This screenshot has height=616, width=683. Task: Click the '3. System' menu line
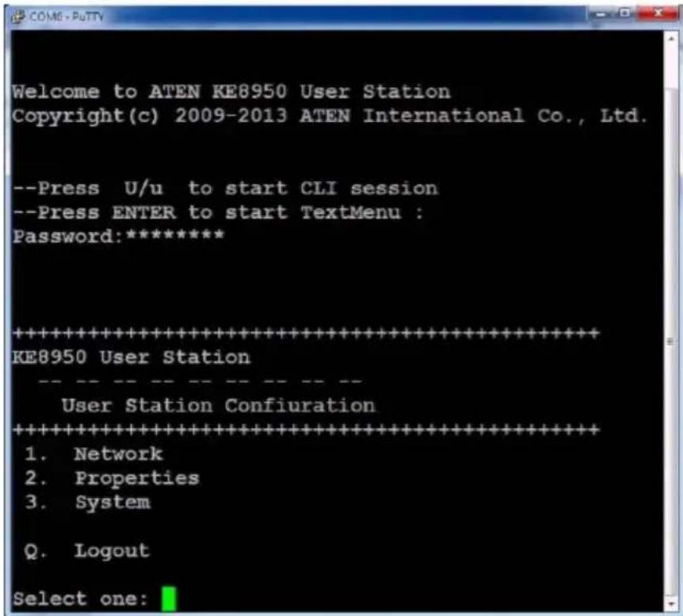[x=87, y=502]
